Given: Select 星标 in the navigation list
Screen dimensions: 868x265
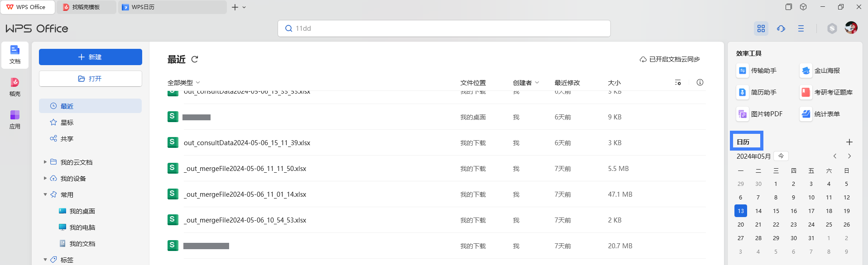Looking at the screenshot, I should [x=91, y=122].
